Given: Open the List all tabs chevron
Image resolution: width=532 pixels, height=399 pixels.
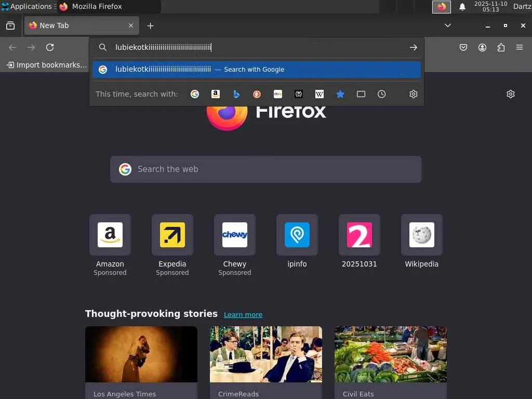Looking at the screenshot, I should pyautogui.click(x=448, y=25).
